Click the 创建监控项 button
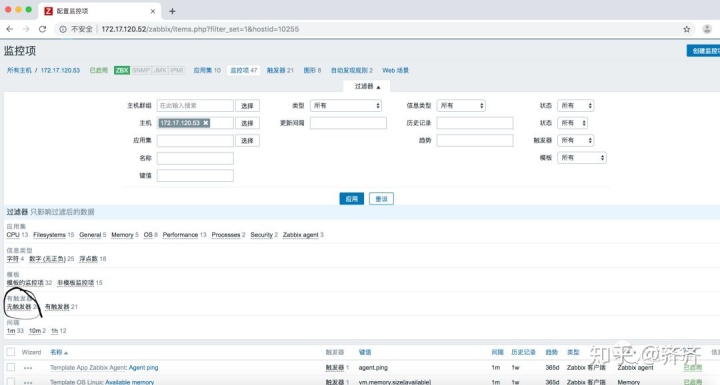 [x=704, y=51]
